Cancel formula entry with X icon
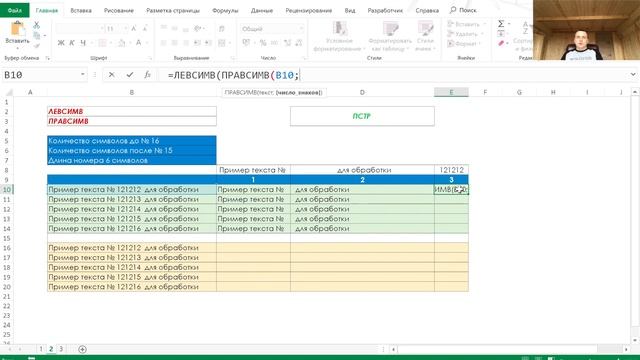The image size is (640, 360). (x=111, y=75)
